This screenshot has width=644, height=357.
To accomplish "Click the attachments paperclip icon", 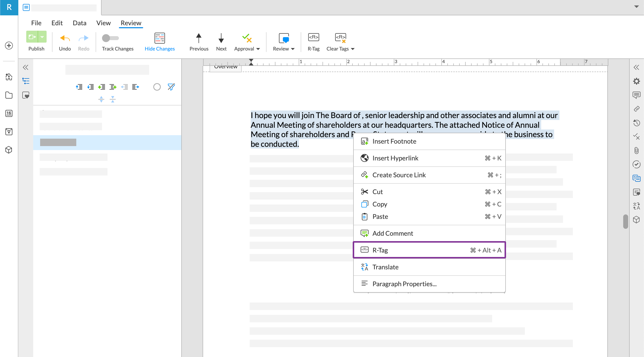I will (x=636, y=150).
